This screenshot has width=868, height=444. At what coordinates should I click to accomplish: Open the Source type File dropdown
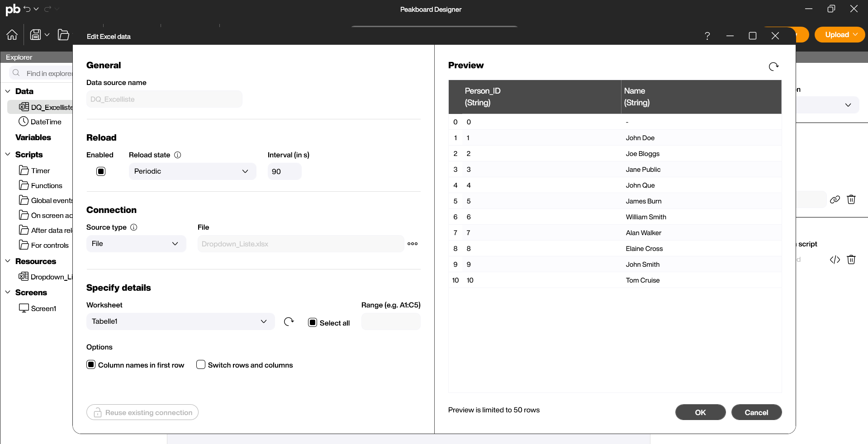[136, 244]
